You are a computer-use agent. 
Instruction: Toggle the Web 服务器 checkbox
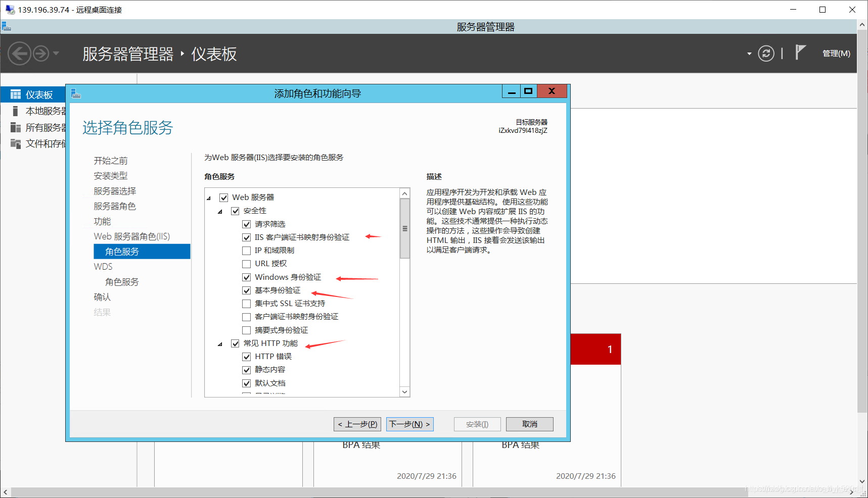[x=224, y=197]
